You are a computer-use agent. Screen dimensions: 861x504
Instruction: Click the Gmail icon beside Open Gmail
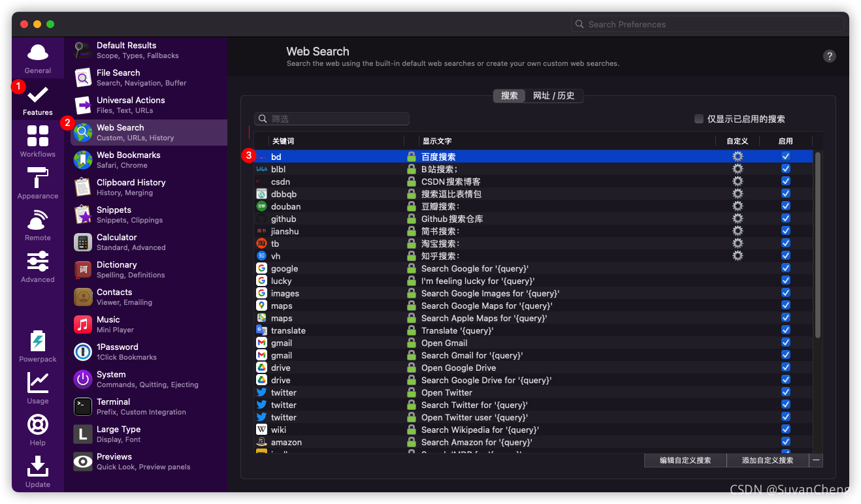(x=261, y=343)
